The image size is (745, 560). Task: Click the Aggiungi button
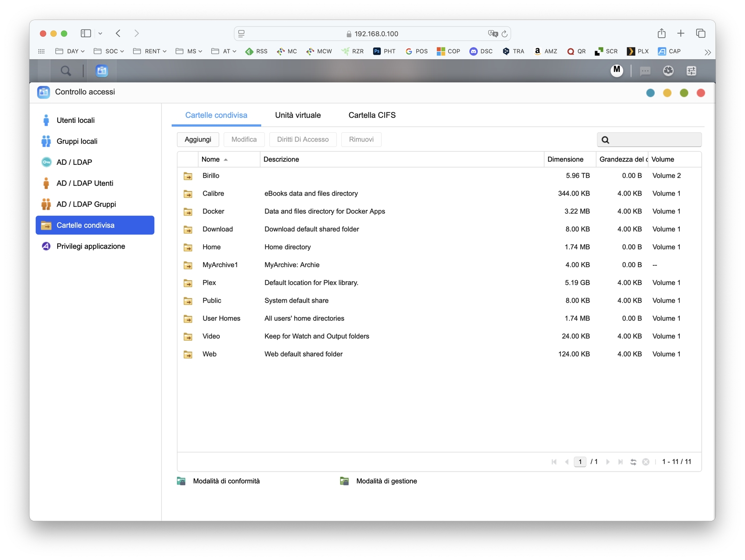[x=198, y=140]
